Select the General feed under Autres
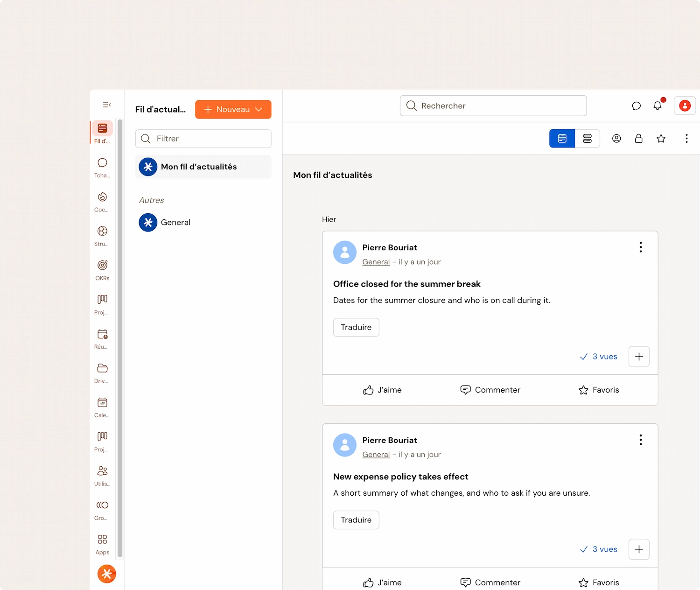This screenshot has height=590, width=700. [x=203, y=223]
